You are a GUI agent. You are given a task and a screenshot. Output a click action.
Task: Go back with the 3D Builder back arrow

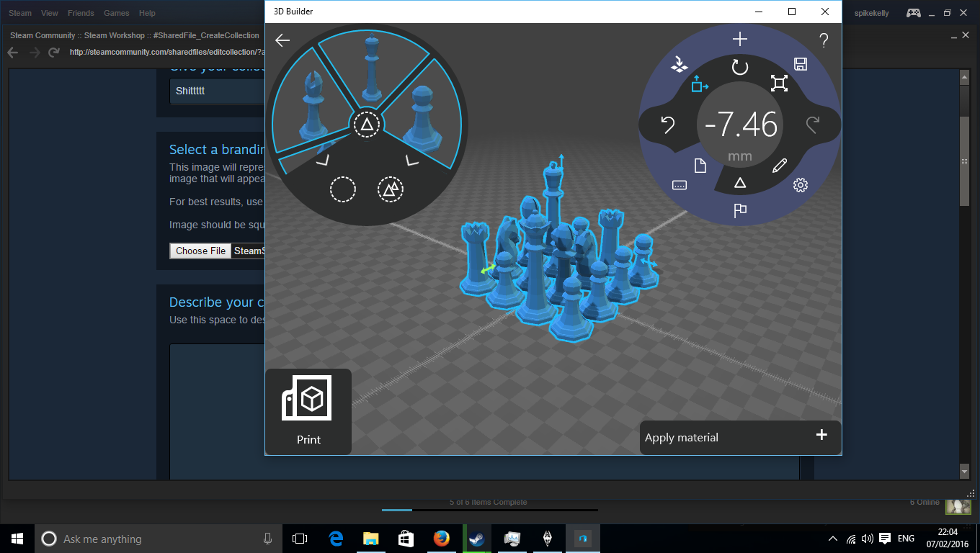coord(282,40)
